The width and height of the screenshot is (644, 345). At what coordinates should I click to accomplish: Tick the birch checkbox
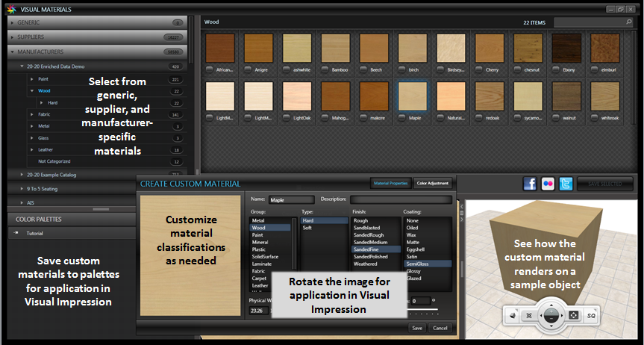[x=401, y=69]
